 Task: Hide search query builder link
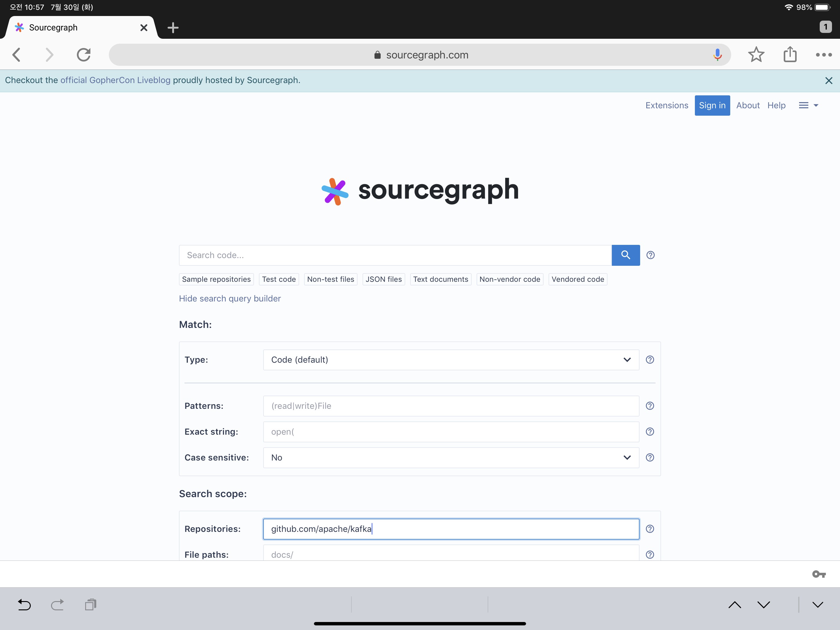pyautogui.click(x=230, y=298)
